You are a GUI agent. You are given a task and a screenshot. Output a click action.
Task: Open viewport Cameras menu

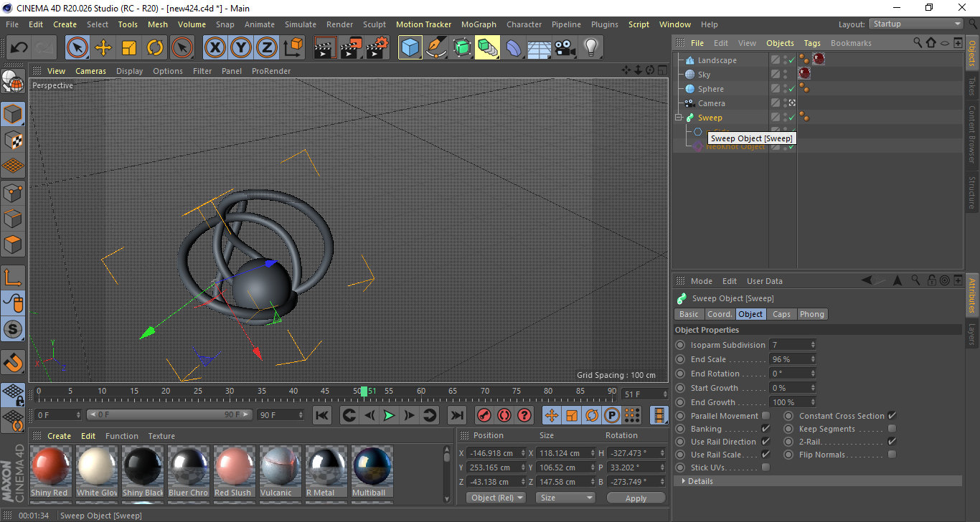click(90, 71)
